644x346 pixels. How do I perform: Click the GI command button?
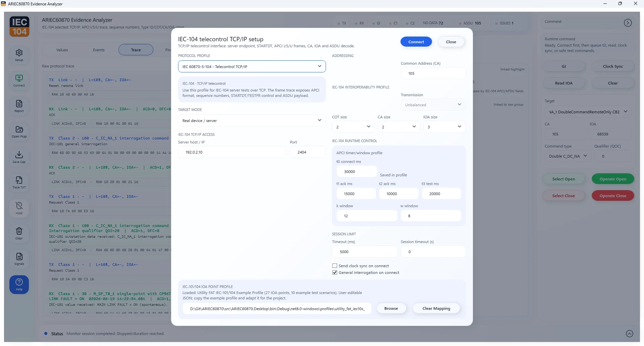tap(564, 66)
